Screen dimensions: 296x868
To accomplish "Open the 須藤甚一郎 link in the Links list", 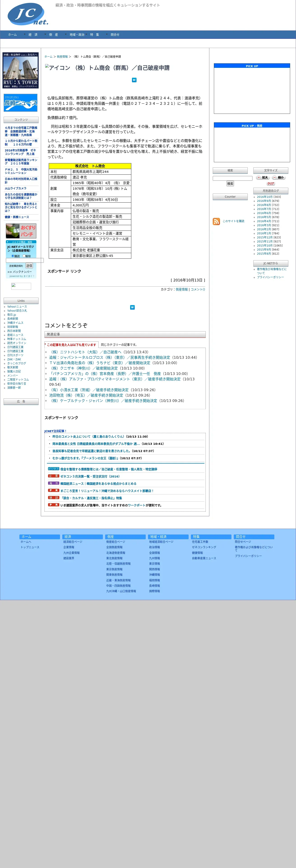I will click(x=14, y=388).
